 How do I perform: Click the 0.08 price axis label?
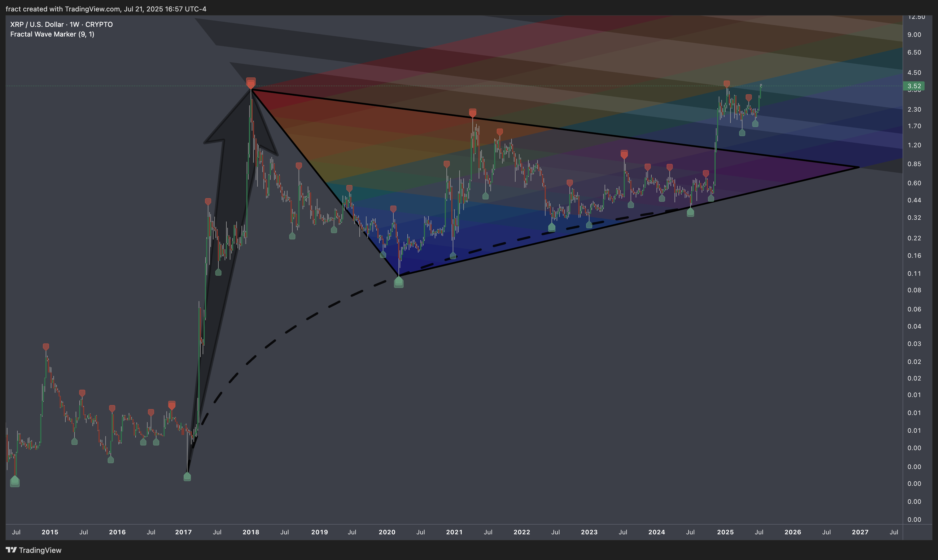pos(914,290)
